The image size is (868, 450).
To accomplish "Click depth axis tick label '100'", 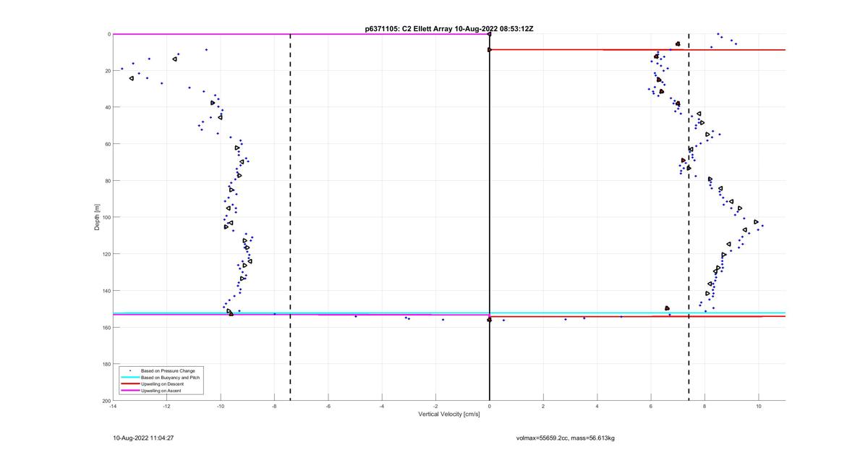I will coord(106,217).
